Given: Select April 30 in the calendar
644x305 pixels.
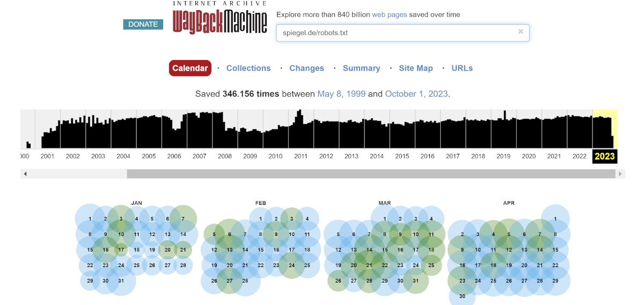Looking at the screenshot, I should 463,296.
